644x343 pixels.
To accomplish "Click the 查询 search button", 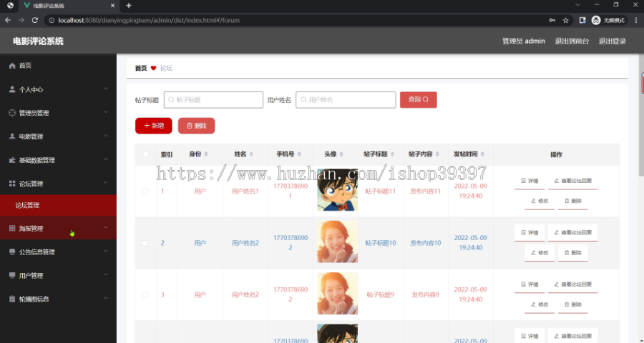I will pos(418,100).
